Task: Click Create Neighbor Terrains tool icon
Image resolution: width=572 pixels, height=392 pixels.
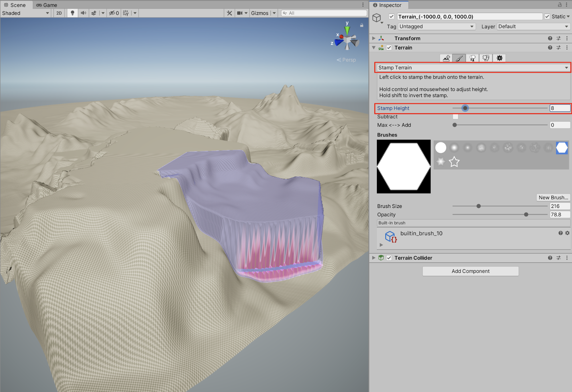Action: (446, 58)
